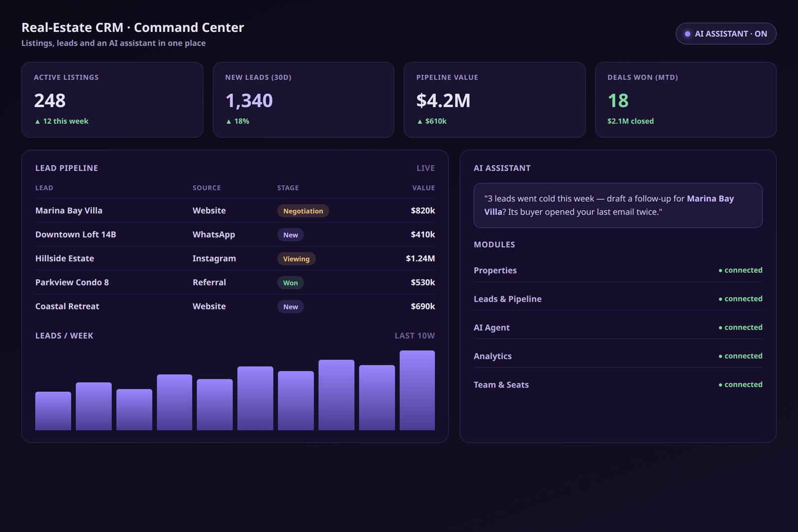Image resolution: width=798 pixels, height=532 pixels.
Task: Click the New badge for Downtown Loft 14B
Action: (x=291, y=235)
